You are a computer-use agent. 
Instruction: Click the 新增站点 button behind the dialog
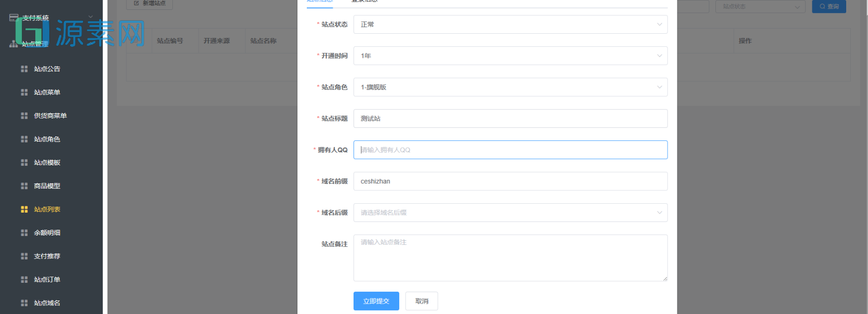[x=150, y=4]
